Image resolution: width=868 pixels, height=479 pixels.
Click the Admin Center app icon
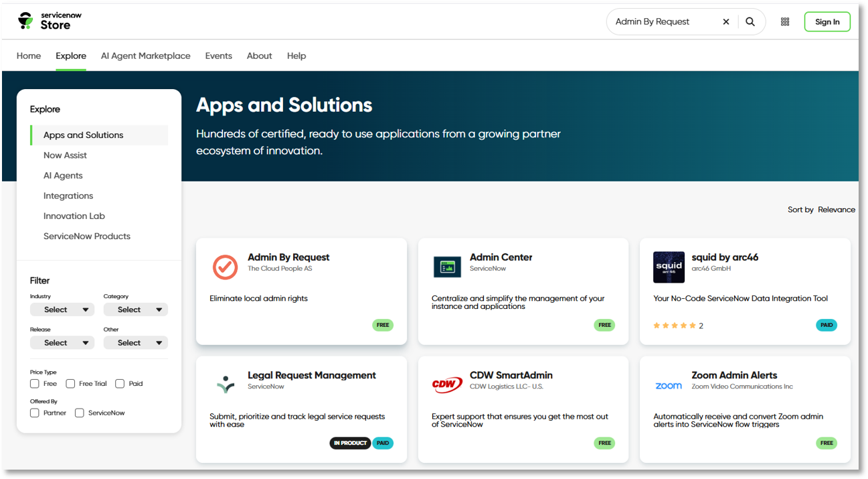[447, 267]
